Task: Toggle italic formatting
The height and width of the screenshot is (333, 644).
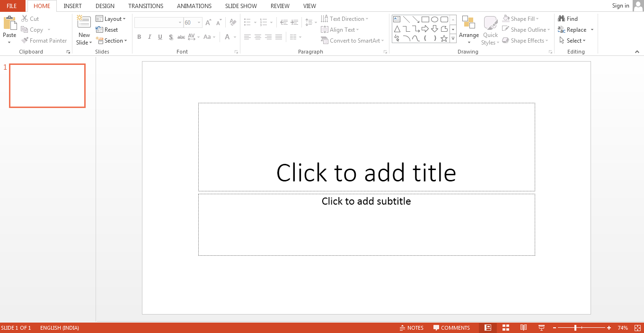Action: tap(149, 37)
